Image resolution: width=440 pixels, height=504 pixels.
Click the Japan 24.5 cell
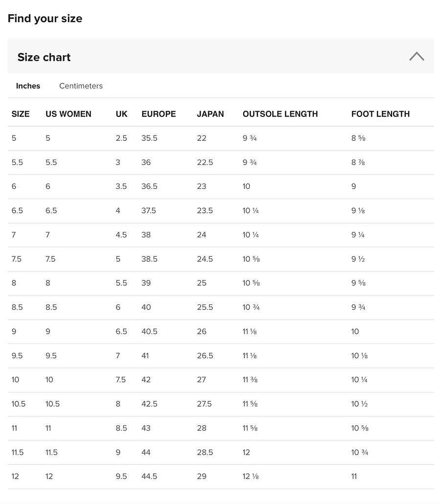205,259
